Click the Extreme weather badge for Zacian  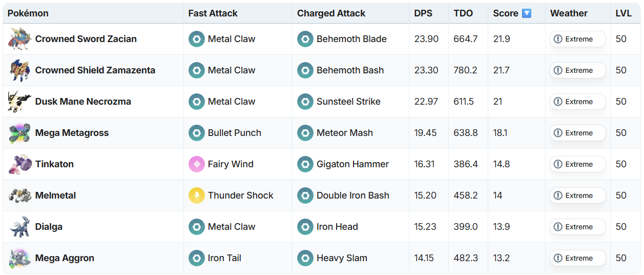pos(577,39)
